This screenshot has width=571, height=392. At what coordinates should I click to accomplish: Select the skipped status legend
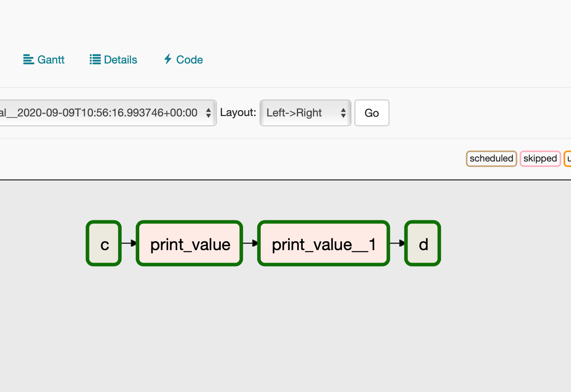pos(540,159)
